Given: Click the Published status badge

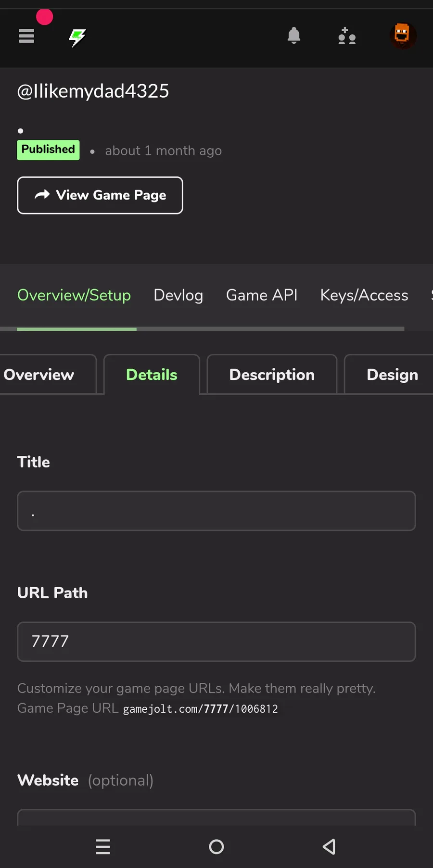Looking at the screenshot, I should tap(48, 150).
